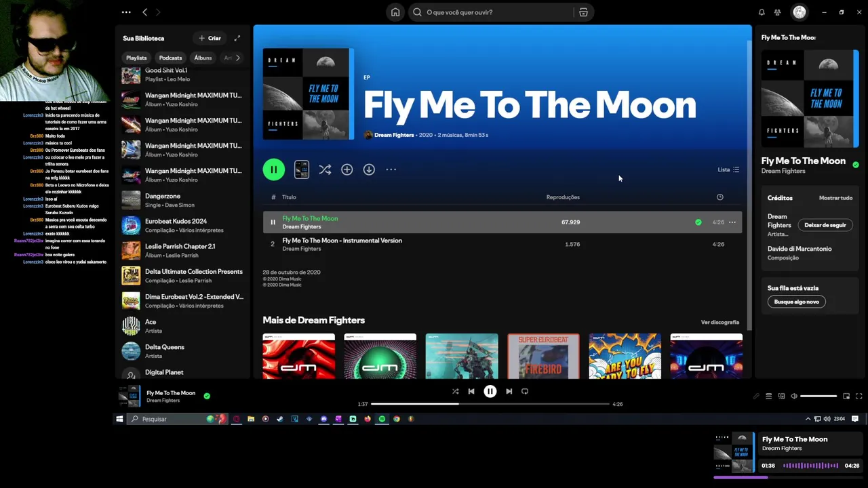Expand Sua Biblioteca to full view
The image size is (868, 488).
237,39
